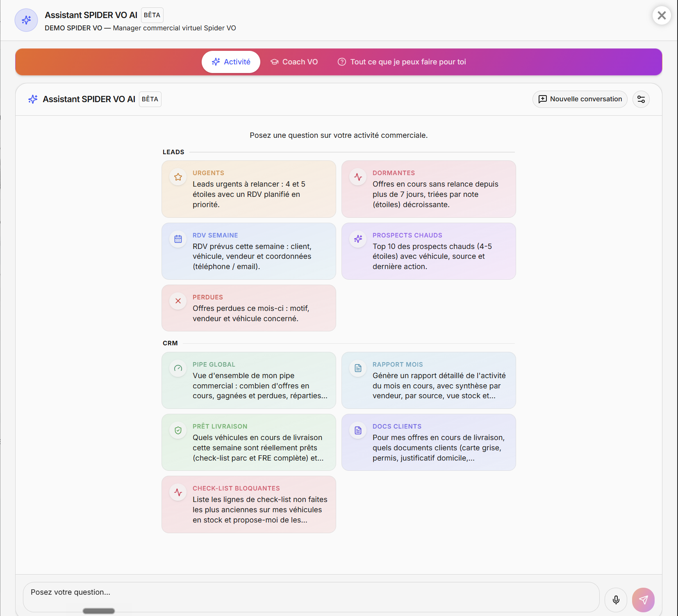Click the sparkle icon on PROSPECTS CHAUDS card
The width and height of the screenshot is (678, 616).
(358, 239)
